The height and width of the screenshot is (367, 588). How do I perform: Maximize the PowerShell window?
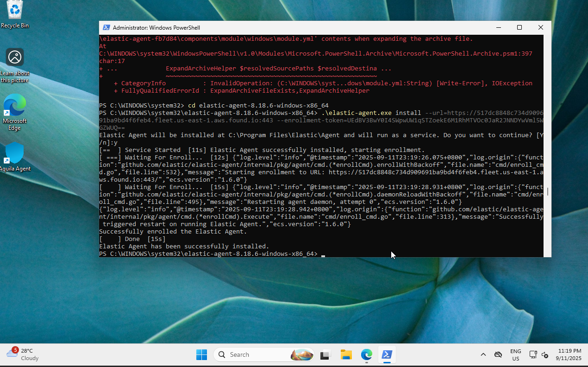click(x=519, y=27)
